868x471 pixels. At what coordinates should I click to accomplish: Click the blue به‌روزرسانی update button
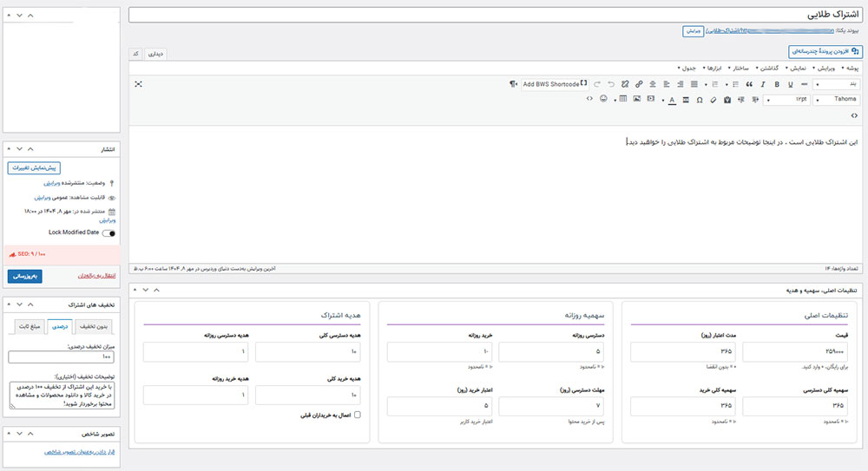click(x=30, y=276)
